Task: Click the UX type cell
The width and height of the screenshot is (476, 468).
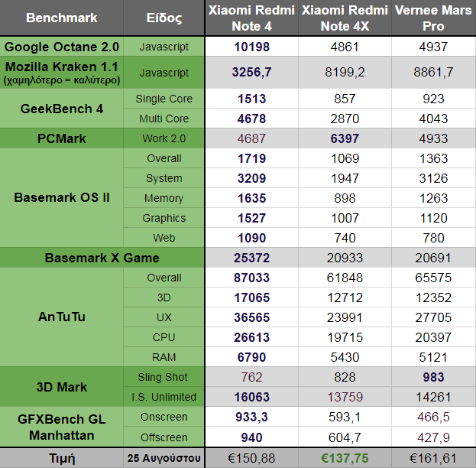Action: [164, 317]
